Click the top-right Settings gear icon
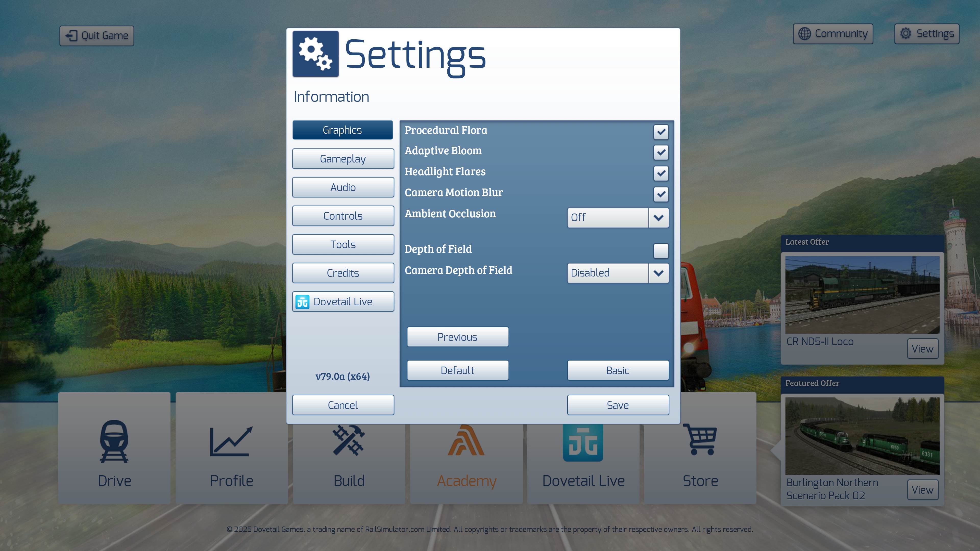 tap(906, 33)
